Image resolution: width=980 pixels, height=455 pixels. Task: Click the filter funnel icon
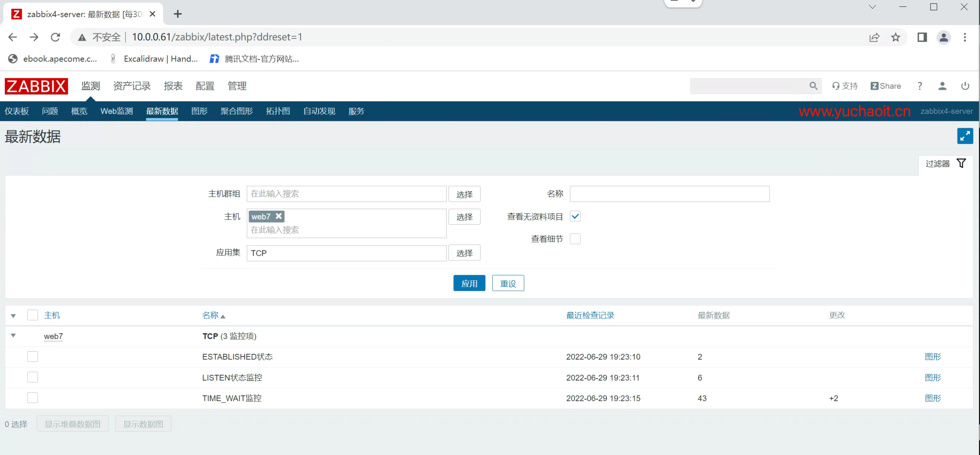961,164
